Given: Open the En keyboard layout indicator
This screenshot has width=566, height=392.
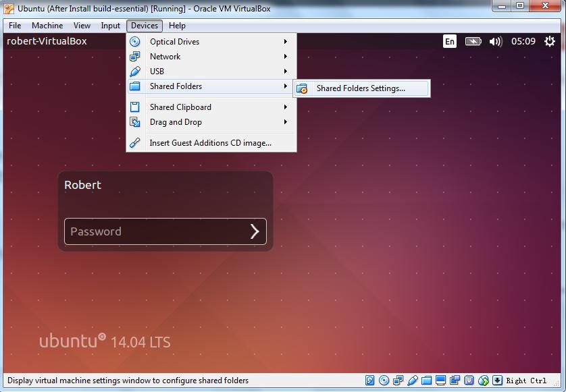Looking at the screenshot, I should (x=449, y=41).
